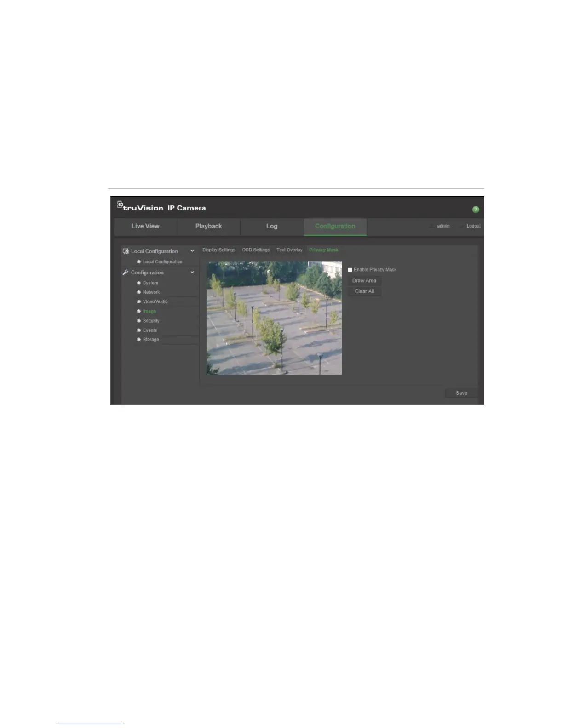This screenshot has height=728, width=563.
Task: Click the gear bullet beside Network
Action: (x=139, y=292)
